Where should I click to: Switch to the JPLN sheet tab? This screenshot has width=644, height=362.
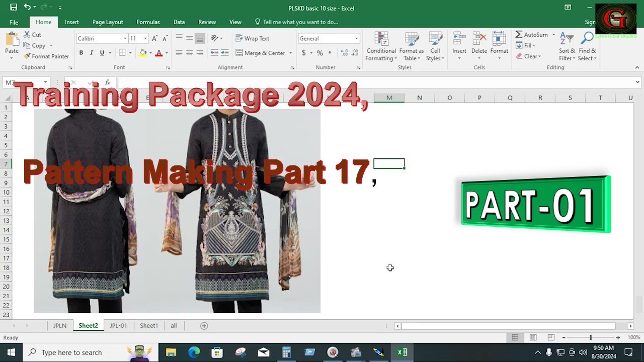tap(60, 326)
